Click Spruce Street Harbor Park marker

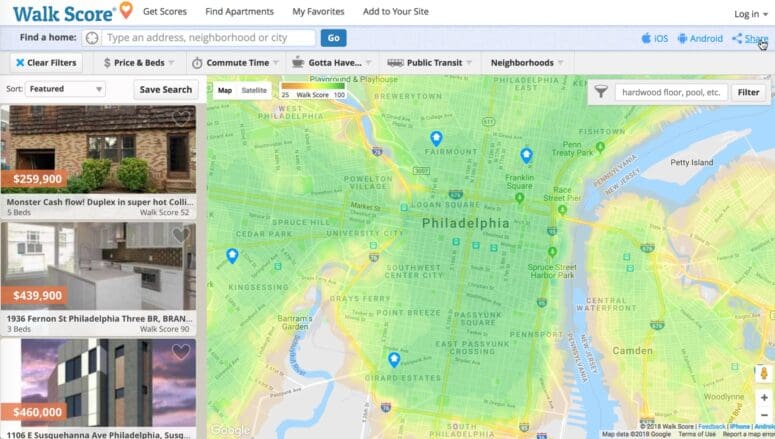click(552, 252)
